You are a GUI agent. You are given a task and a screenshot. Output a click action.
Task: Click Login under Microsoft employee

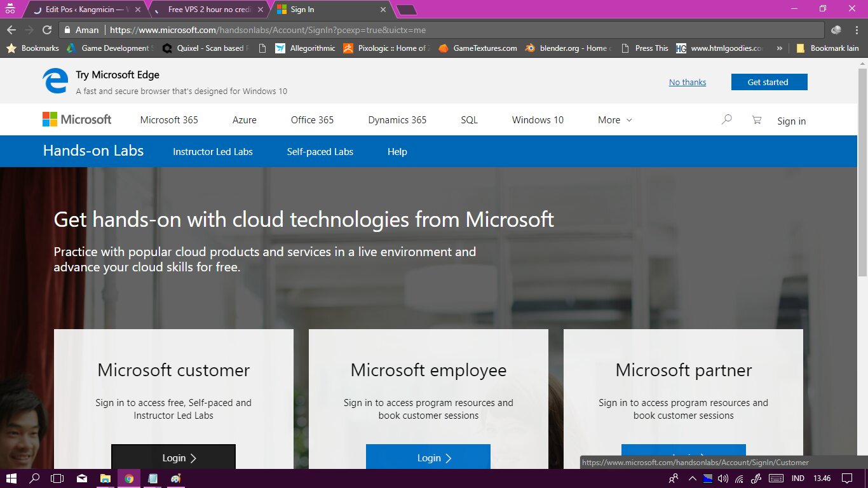pyautogui.click(x=428, y=457)
